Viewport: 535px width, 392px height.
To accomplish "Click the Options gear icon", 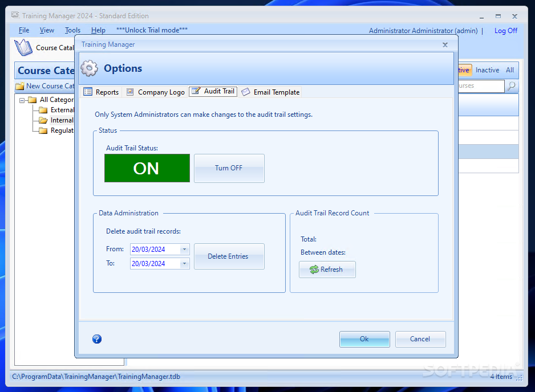I will (x=90, y=68).
